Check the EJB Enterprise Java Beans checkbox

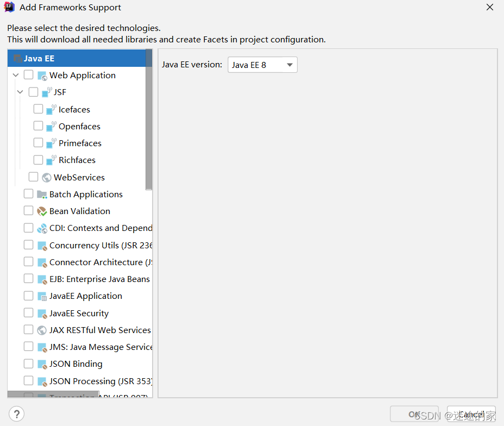tap(29, 278)
